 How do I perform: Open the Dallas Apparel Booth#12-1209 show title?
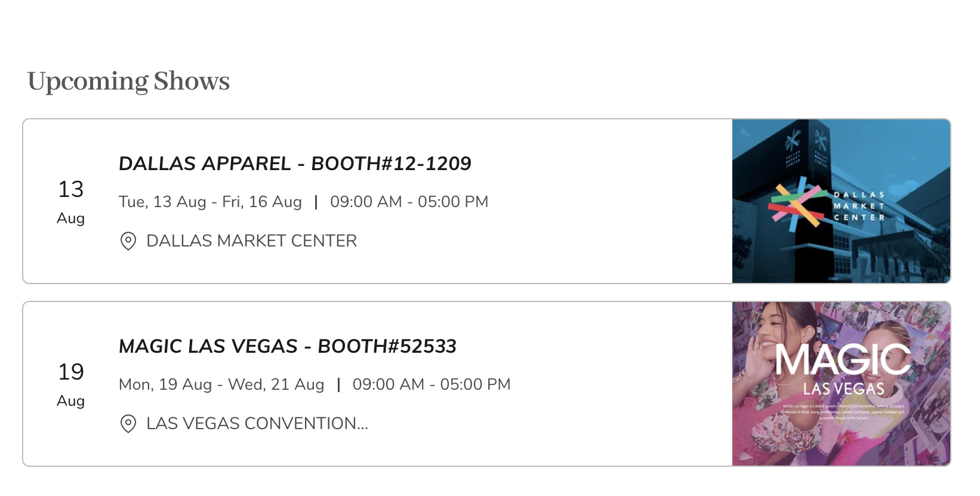click(x=295, y=164)
